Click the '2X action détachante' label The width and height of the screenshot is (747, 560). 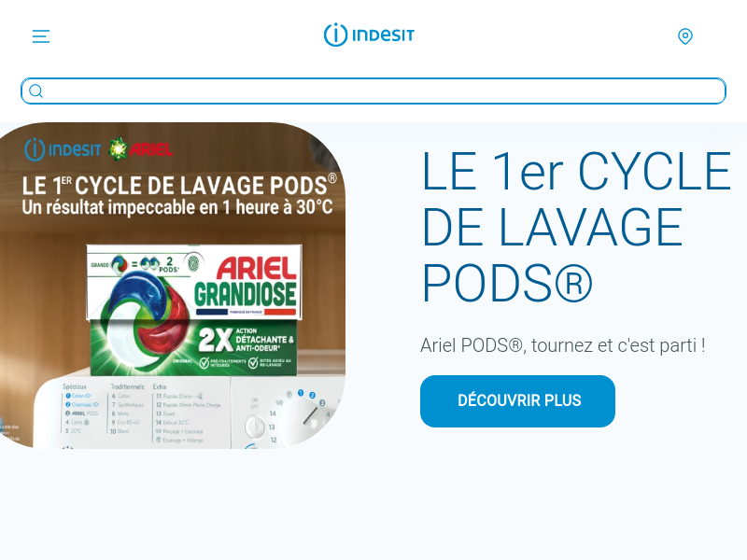pyautogui.click(x=247, y=340)
